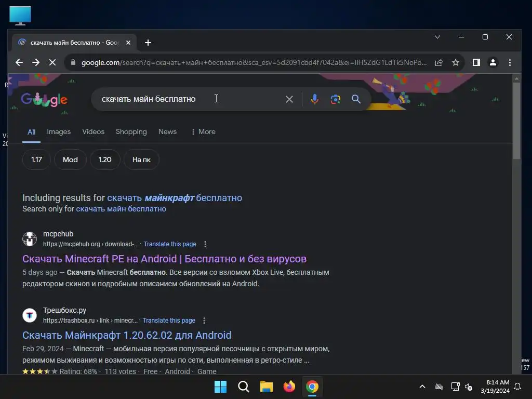Switch to Images results
The width and height of the screenshot is (532, 399).
point(59,131)
